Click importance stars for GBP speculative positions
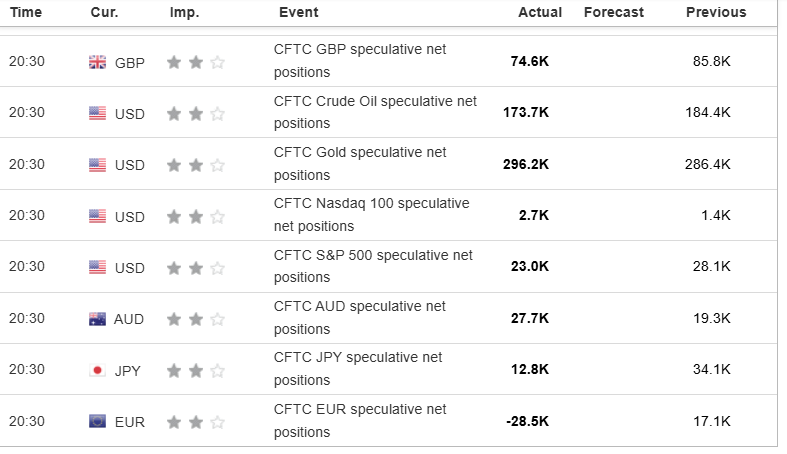Image resolution: width=787 pixels, height=454 pixels. pyautogui.click(x=196, y=62)
